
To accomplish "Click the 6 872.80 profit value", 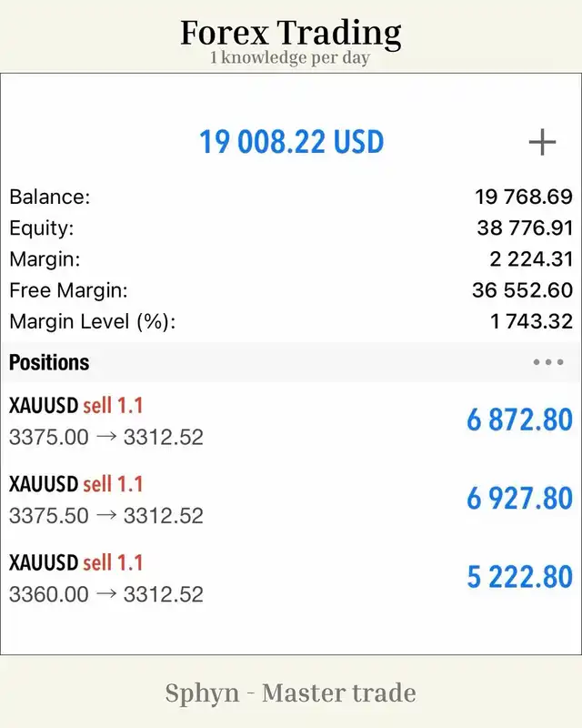I will coord(519,420).
